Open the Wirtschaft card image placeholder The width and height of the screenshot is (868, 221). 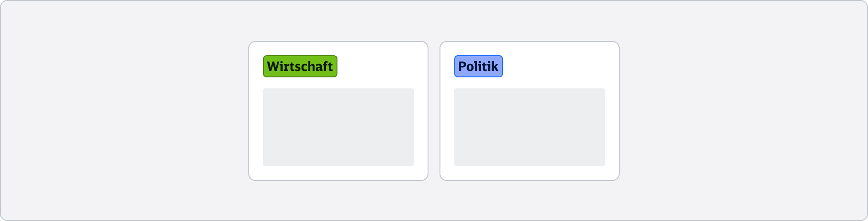coord(338,127)
